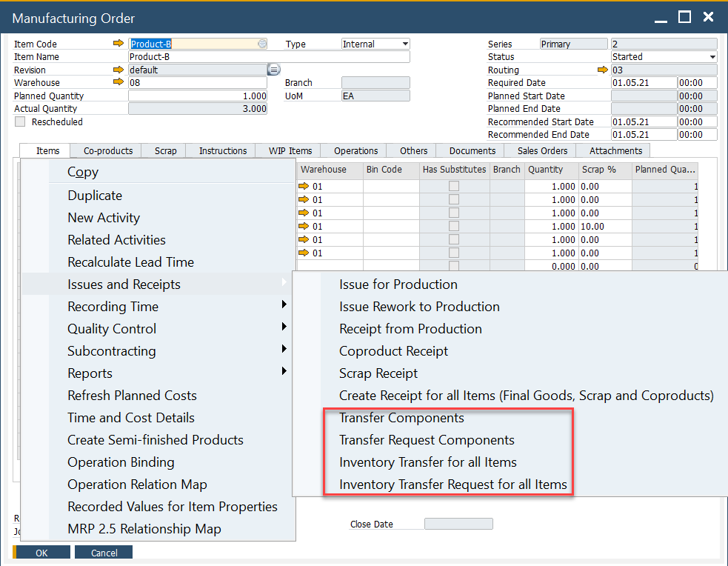The image size is (728, 566).
Task: Click the selection list icon beside the Revision field
Action: [274, 69]
